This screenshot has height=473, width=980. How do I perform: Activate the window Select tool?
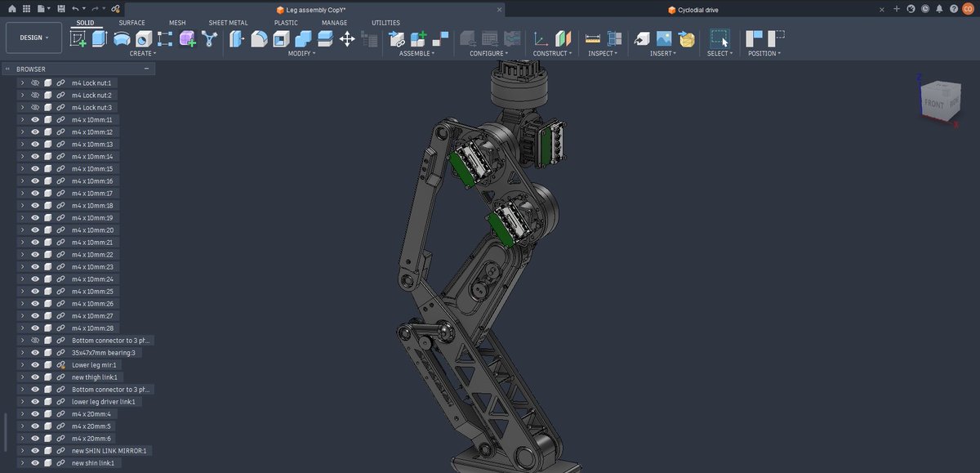(x=719, y=38)
